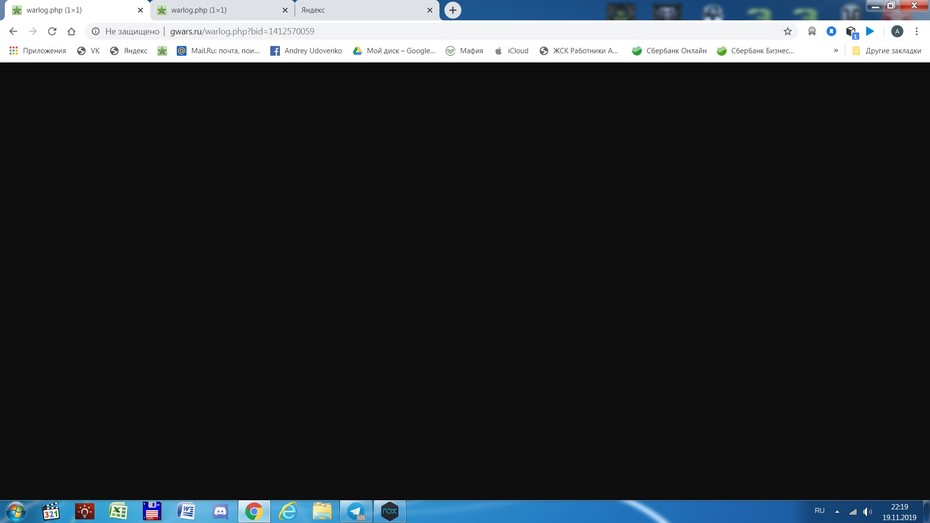Switch input language via RU indicator

(x=819, y=511)
